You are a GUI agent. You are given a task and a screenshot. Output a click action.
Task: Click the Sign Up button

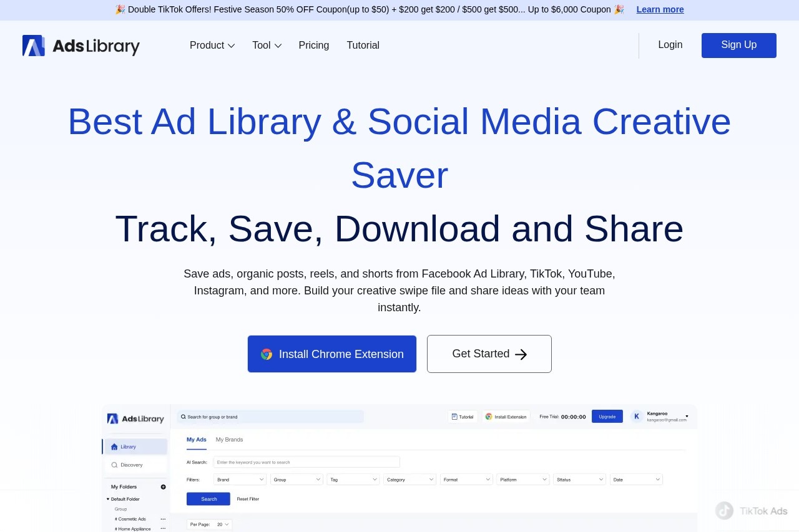pos(739,46)
